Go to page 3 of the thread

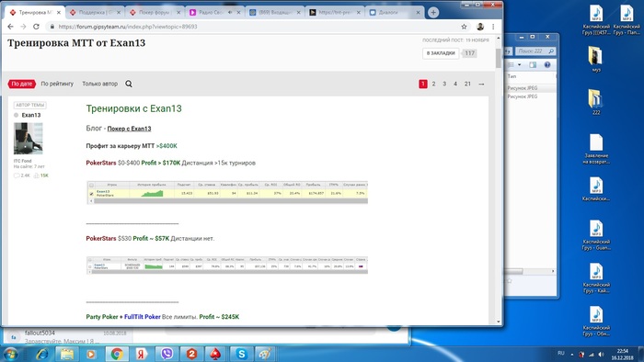tap(444, 84)
